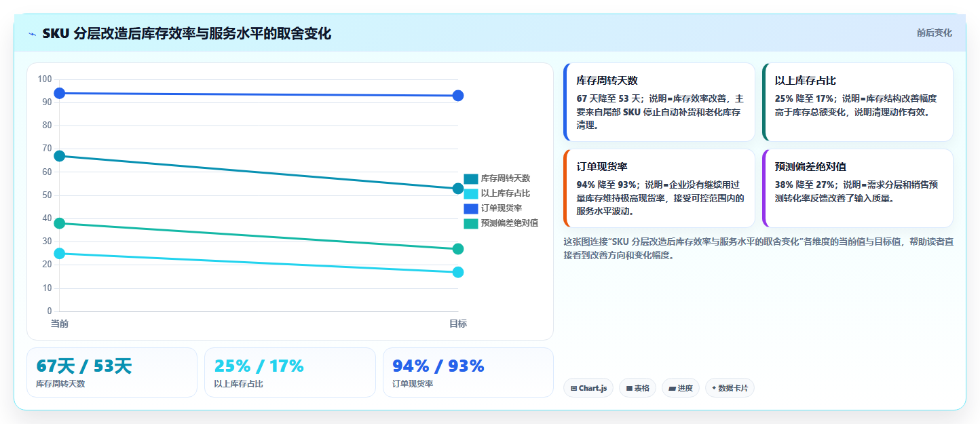Click the 库存周转天数 data point at 当前
980x424 pixels.
pyautogui.click(x=60, y=156)
